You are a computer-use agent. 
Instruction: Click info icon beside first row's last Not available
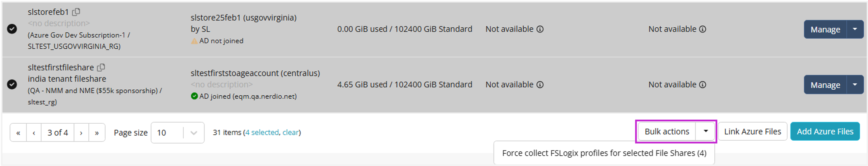point(703,29)
